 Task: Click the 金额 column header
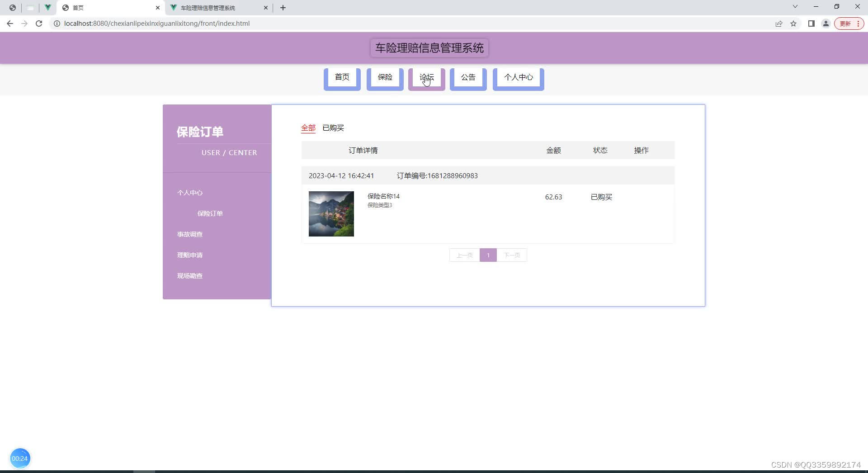pos(553,151)
